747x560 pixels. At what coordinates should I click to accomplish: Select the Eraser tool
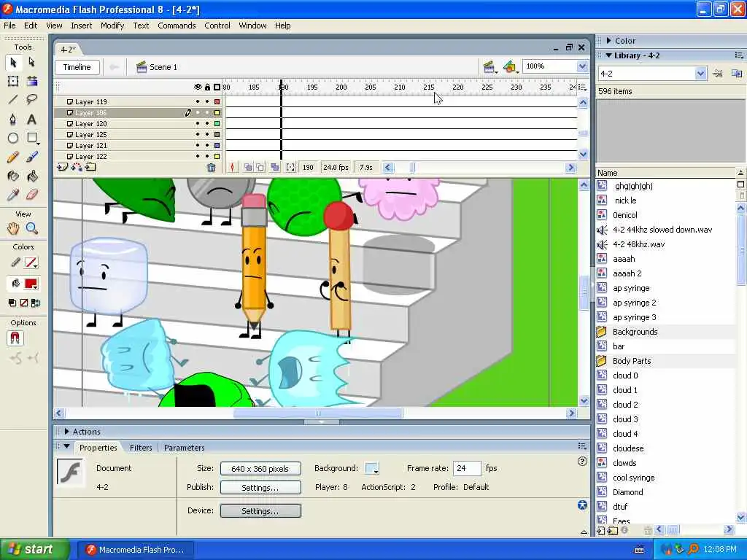(32, 195)
